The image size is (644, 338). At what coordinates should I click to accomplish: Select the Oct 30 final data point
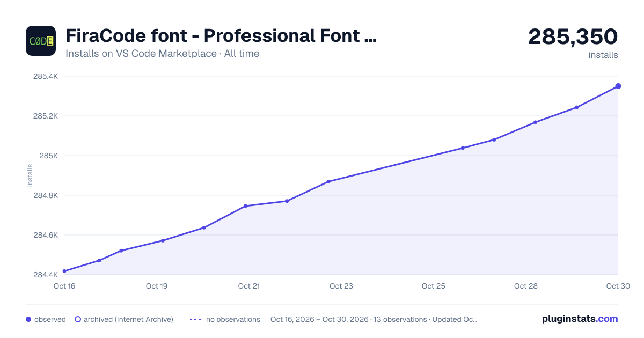coord(618,86)
